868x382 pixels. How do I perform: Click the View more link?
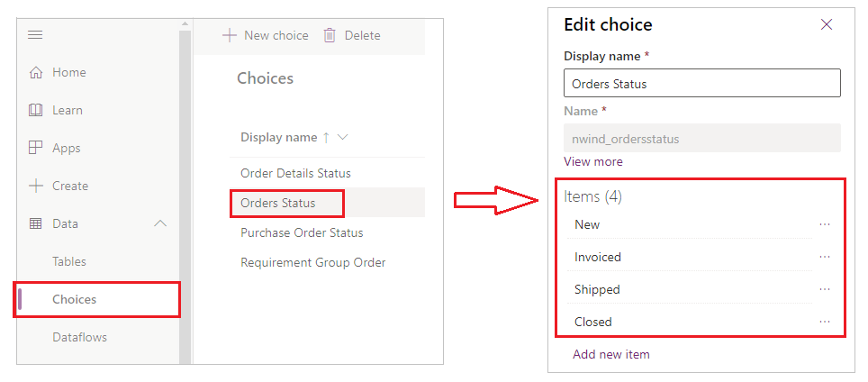point(593,162)
